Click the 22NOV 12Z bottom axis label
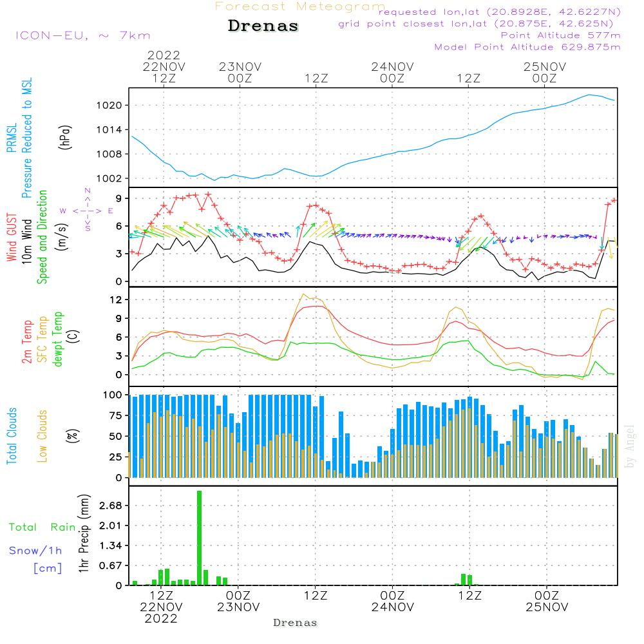Viewport: 644px width, 644px height. (161, 607)
